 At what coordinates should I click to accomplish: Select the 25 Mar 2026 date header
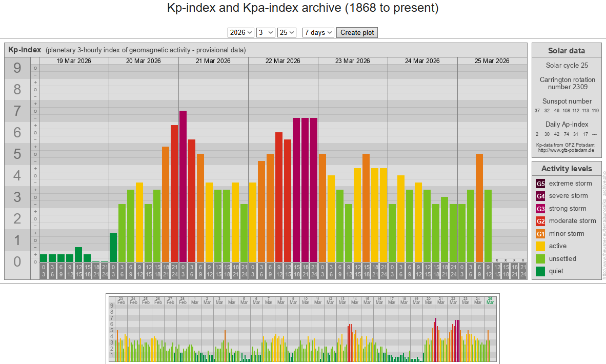click(492, 60)
